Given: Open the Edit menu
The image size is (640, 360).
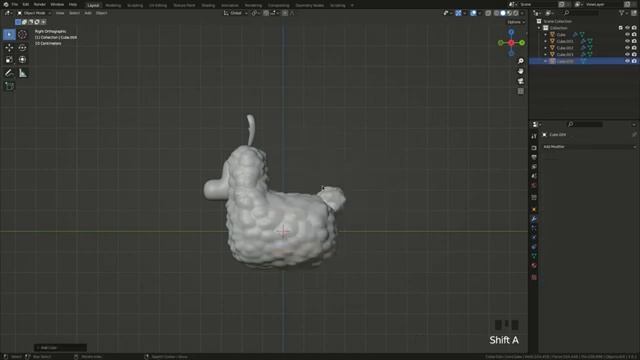Looking at the screenshot, I should coord(26,4).
